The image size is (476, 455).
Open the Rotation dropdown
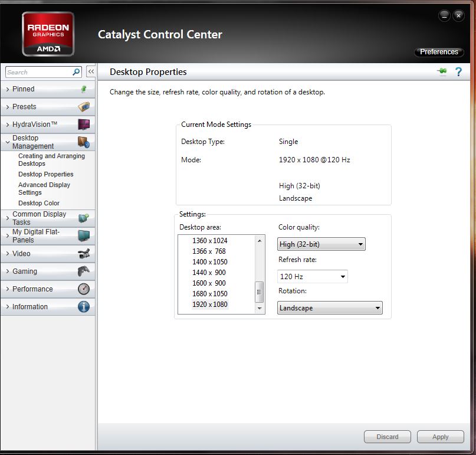click(x=330, y=308)
